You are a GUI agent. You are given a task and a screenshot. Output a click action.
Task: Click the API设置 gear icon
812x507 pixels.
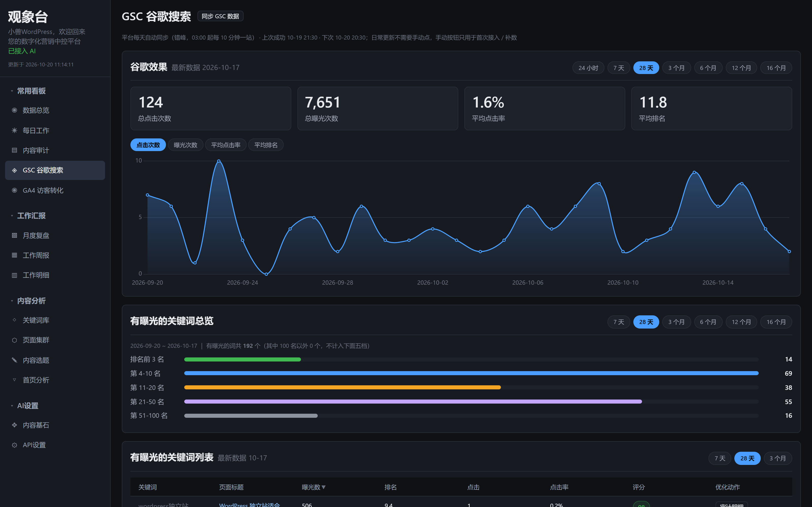click(14, 445)
